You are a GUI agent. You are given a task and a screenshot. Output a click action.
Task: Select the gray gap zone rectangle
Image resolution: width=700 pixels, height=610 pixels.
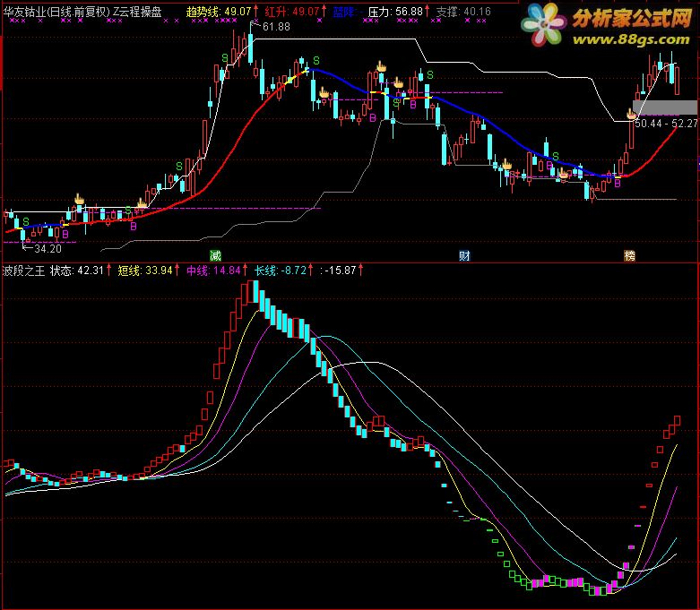[665, 107]
